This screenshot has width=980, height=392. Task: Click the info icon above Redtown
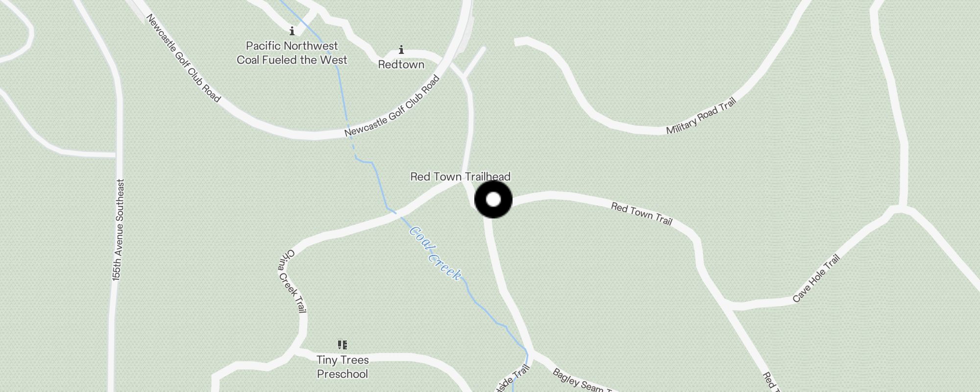tap(401, 49)
